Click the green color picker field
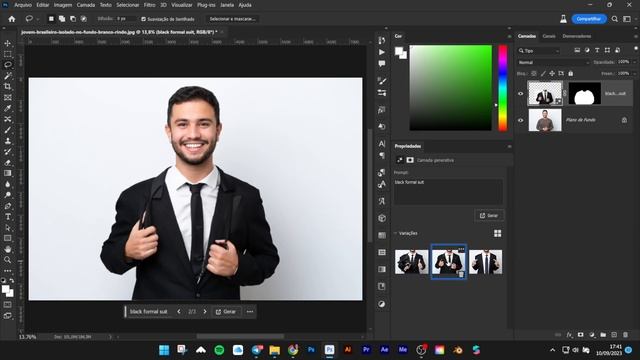This screenshot has width=640, height=360. [451, 88]
